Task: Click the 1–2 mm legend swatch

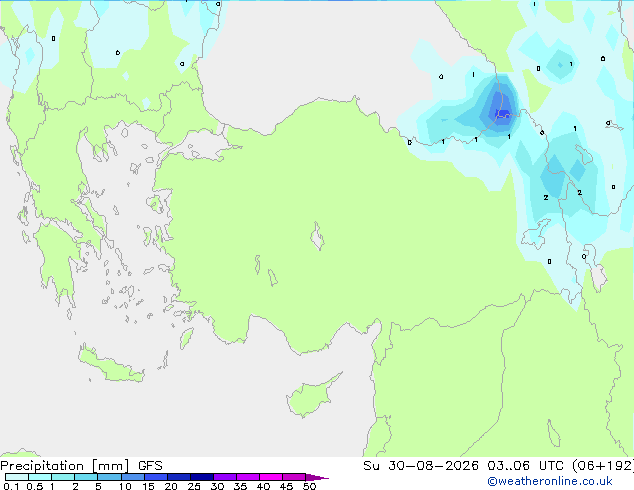Action: [63, 477]
